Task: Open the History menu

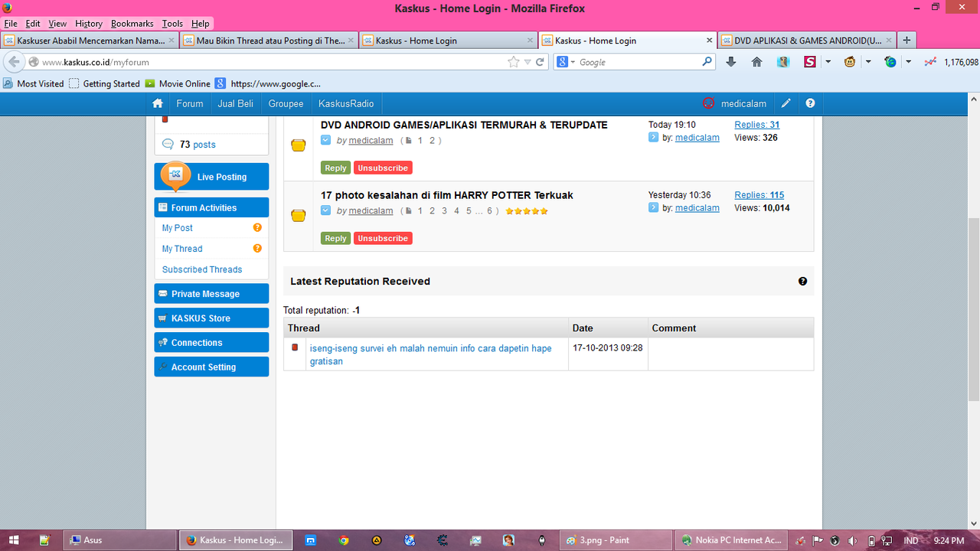Action: point(89,24)
